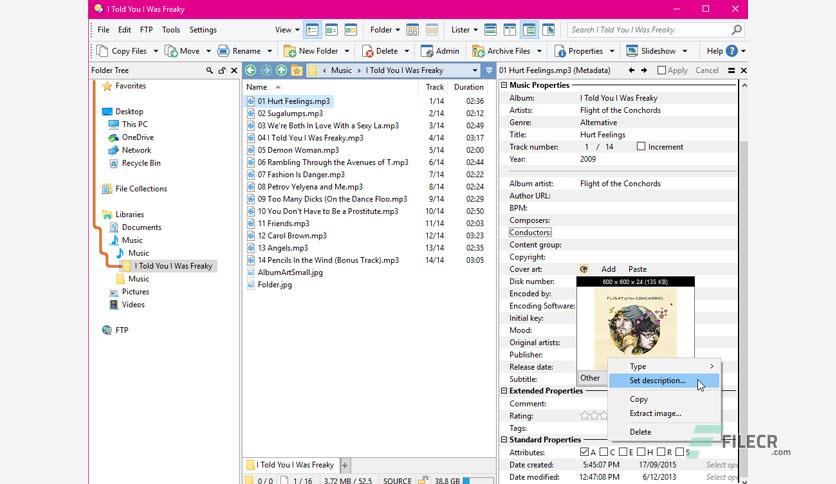Click the favorites star icon in path bar
Image resolution: width=836 pixels, height=484 pixels.
(x=296, y=70)
